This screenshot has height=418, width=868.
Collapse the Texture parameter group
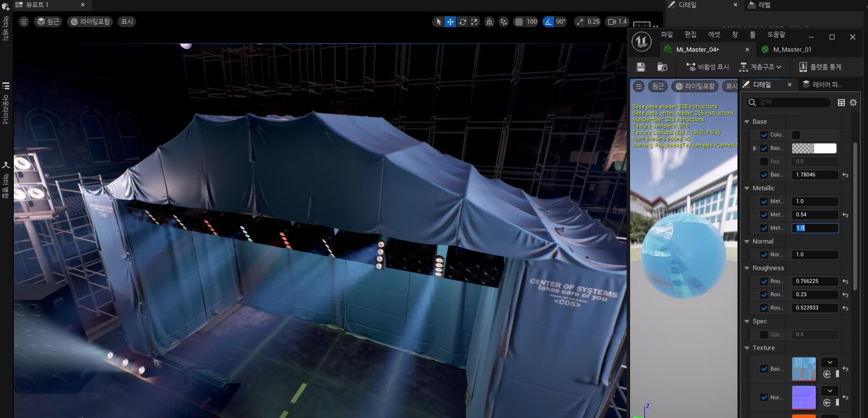coord(747,348)
